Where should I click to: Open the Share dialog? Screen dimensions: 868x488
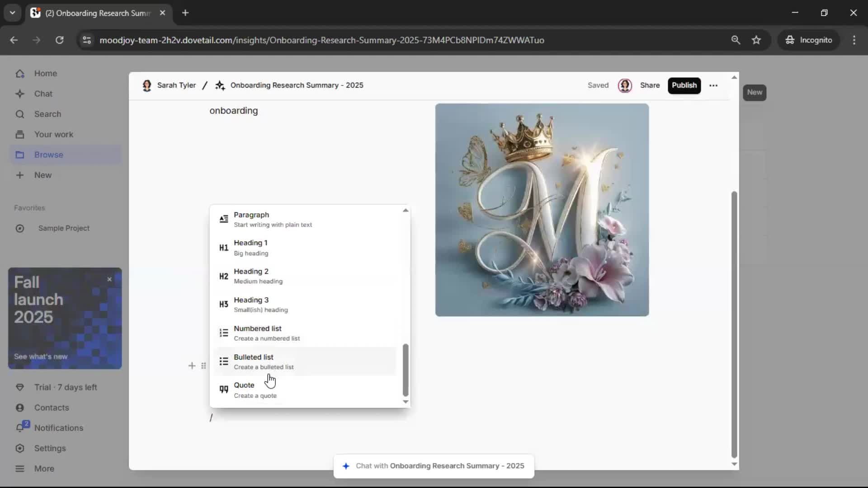pos(650,85)
